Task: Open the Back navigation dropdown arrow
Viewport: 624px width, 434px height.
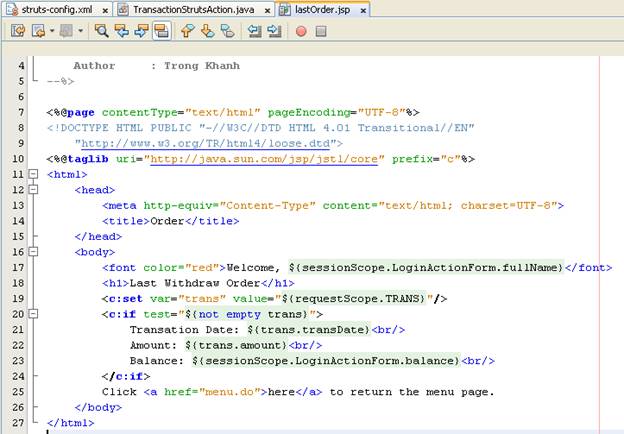Action: 52,31
